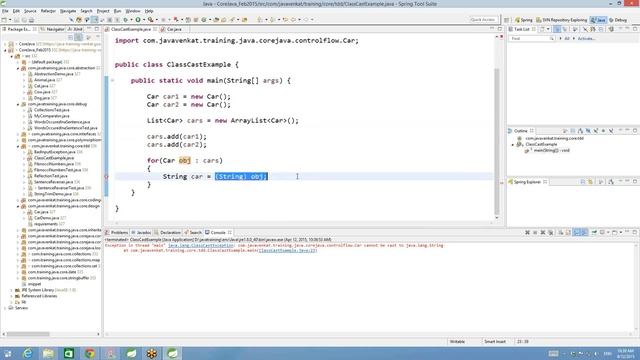
Task: Select the Navigator view tab
Action: tap(53, 29)
